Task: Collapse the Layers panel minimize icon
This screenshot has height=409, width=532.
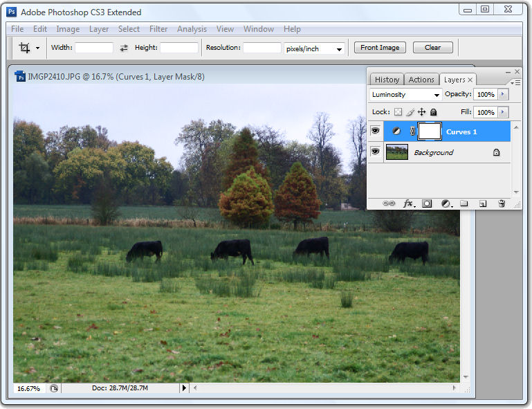Action: point(508,72)
